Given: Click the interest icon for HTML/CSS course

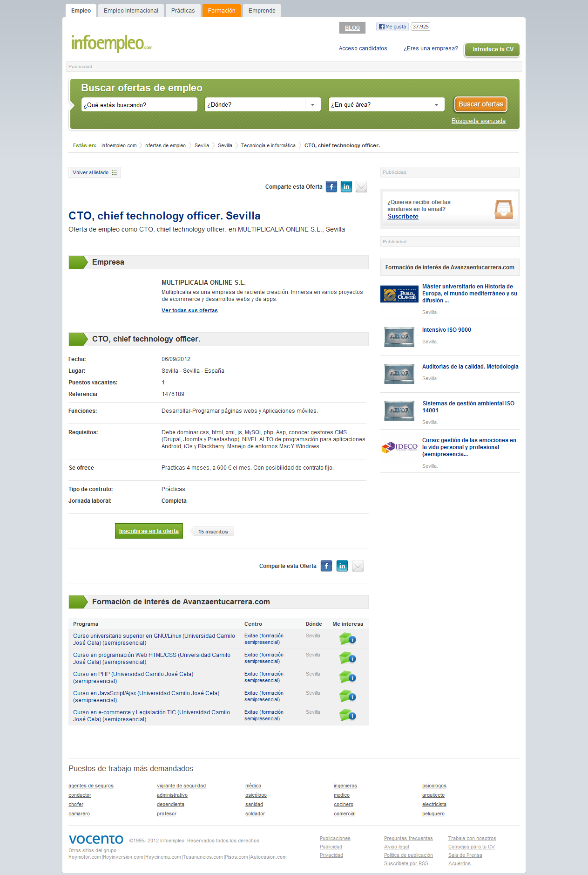Looking at the screenshot, I should coord(348,658).
